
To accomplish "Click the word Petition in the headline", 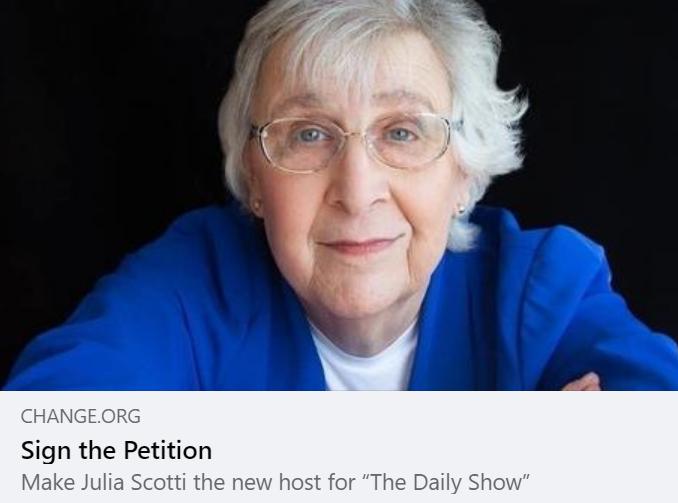I will click(168, 450).
